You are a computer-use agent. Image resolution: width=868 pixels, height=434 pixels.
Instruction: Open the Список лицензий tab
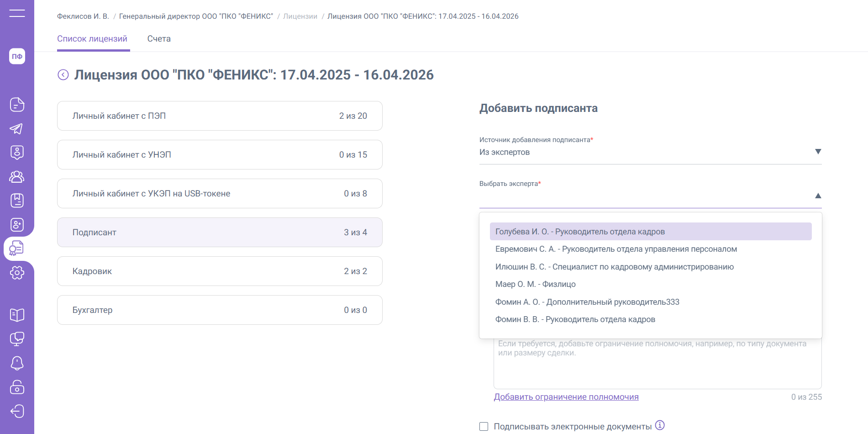point(92,39)
